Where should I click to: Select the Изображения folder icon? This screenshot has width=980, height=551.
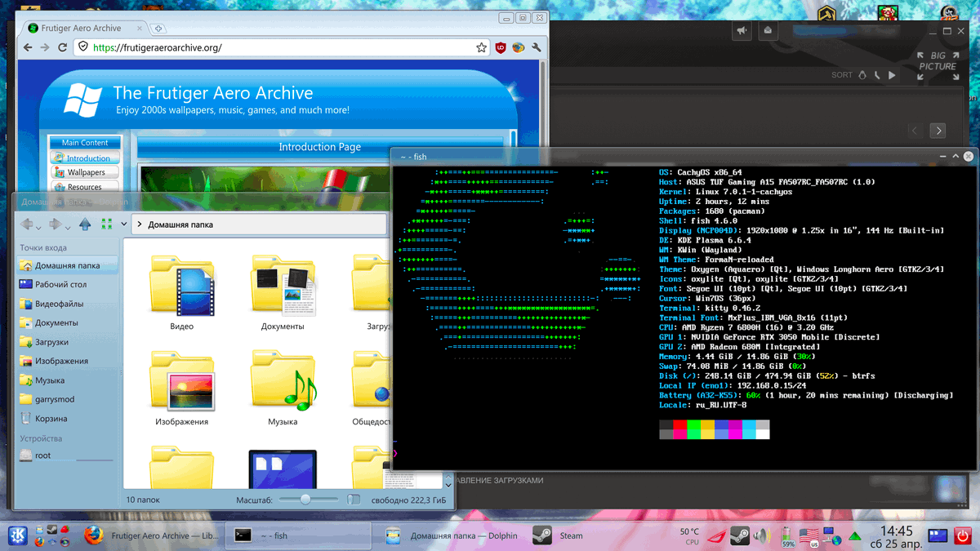[181, 380]
